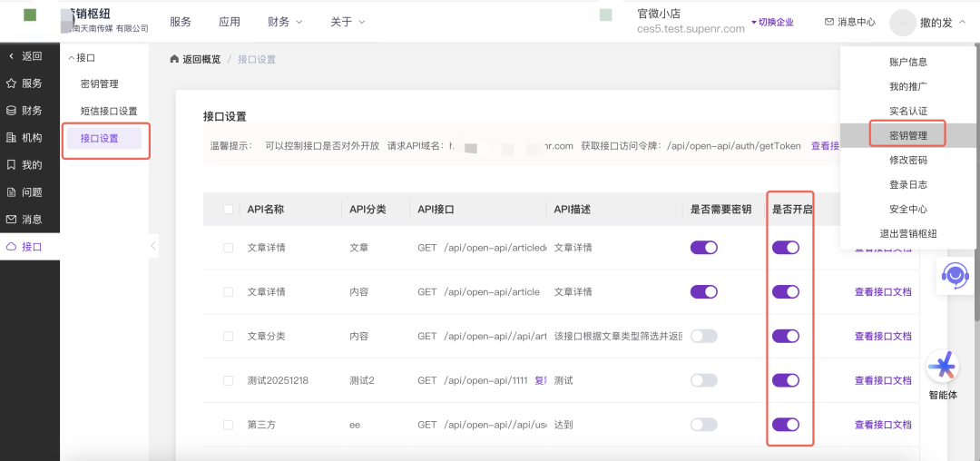Open the customer service headset icon
This screenshot has height=461, width=980.
click(x=955, y=275)
